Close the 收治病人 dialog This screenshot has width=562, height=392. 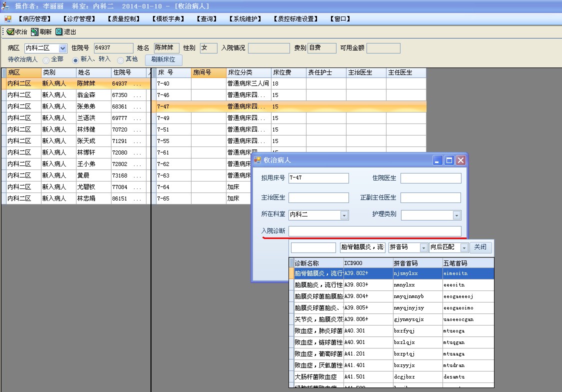tap(460, 160)
